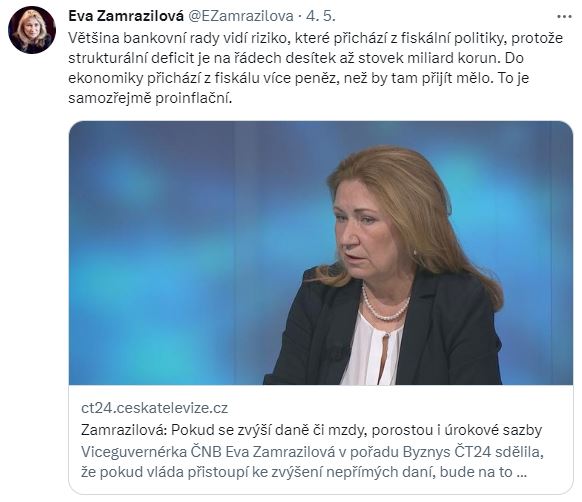This screenshot has height=502, width=582.
Task: Click the ct24.ceskatelevize.cz domain label
Action: point(154,408)
